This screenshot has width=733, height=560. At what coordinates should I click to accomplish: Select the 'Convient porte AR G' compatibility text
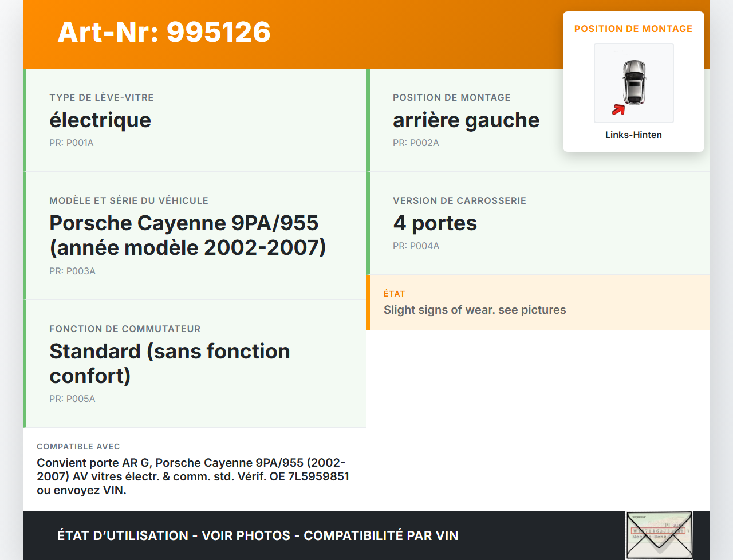coord(193,476)
